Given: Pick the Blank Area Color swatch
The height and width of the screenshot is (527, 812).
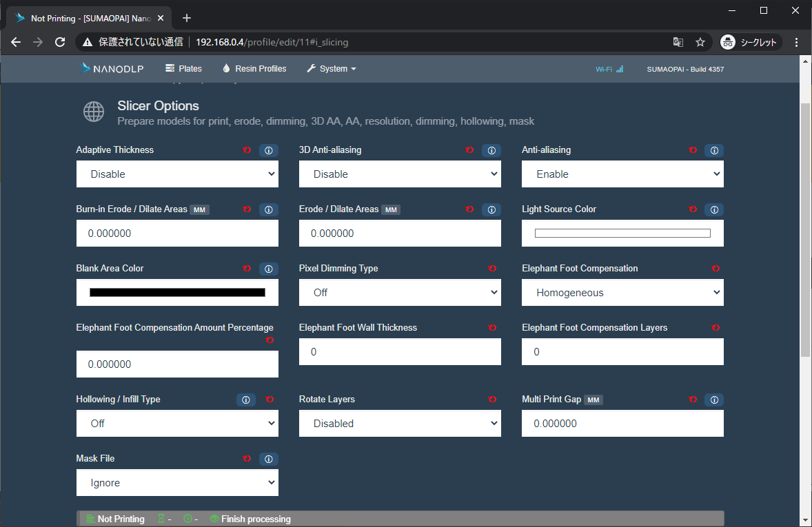Looking at the screenshot, I should (177, 293).
